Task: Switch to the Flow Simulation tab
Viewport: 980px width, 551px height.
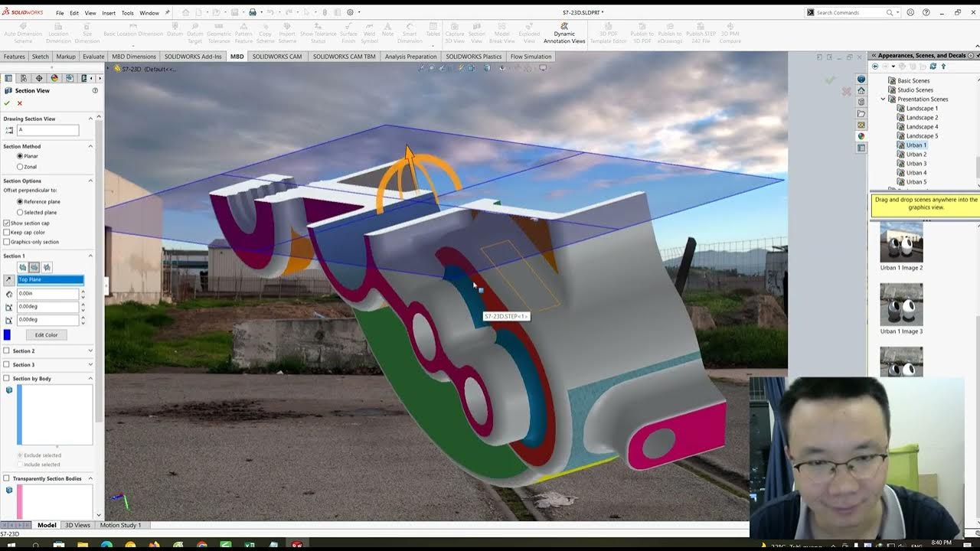Action: (531, 57)
